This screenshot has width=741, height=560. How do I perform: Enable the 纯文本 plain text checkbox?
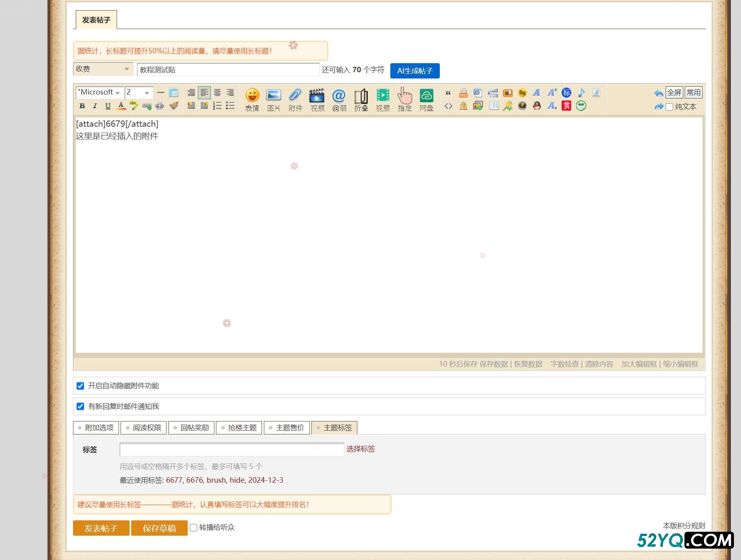tap(670, 107)
